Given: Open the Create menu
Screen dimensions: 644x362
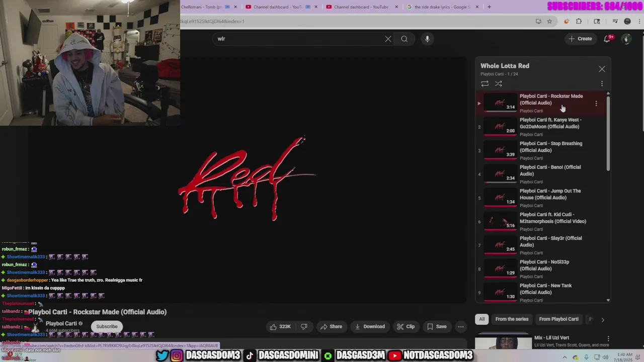Looking at the screenshot, I should 580,39.
